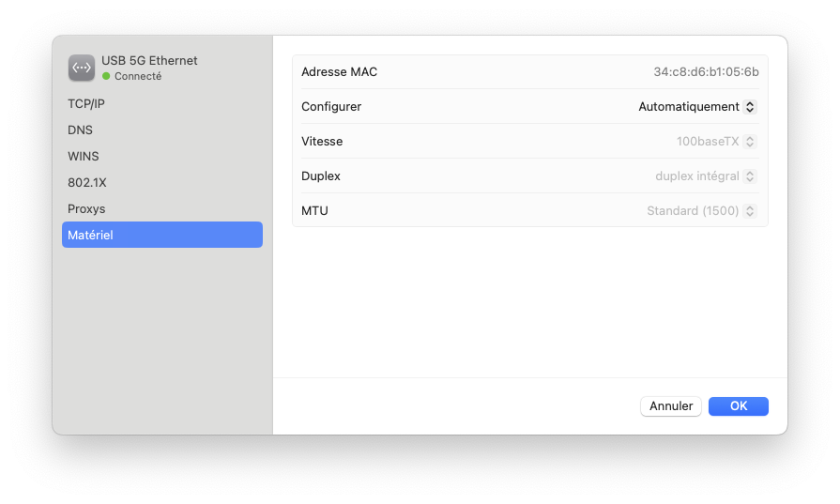Click the USB 5G Ethernet adapter icon
Screen dimensions: 840x504
[82, 68]
